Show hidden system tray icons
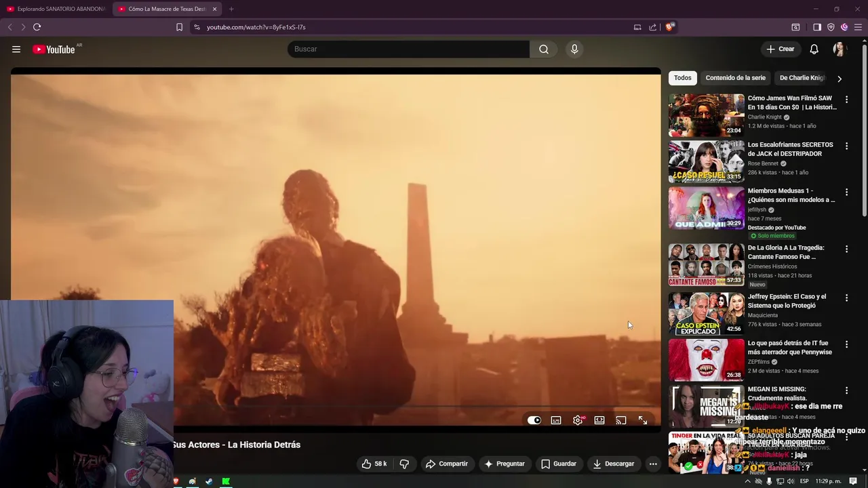The width and height of the screenshot is (868, 488). [x=748, y=481]
